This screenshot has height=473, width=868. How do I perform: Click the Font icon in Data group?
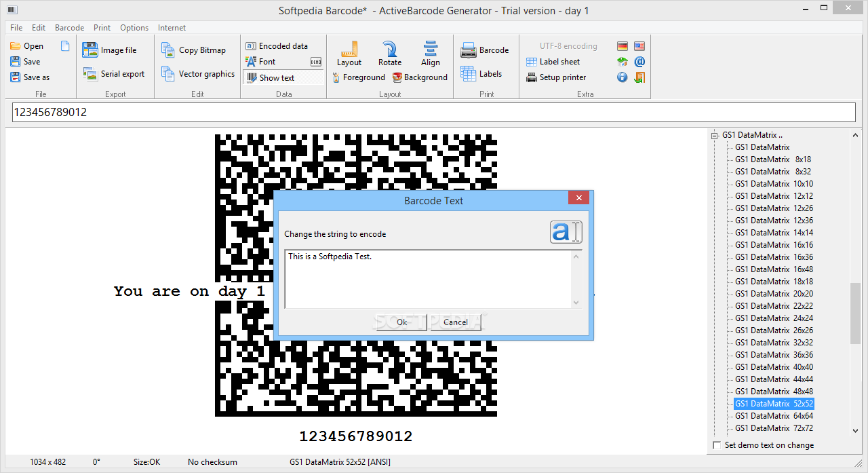(x=251, y=62)
